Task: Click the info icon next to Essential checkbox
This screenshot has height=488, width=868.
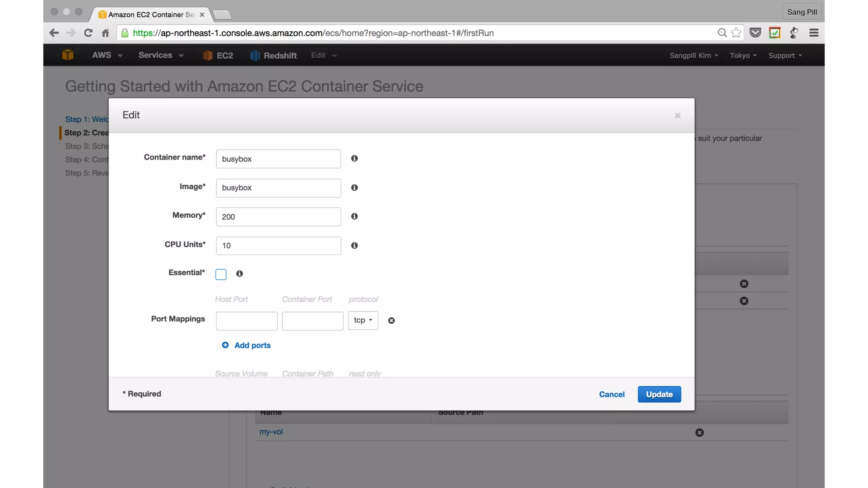Action: click(x=239, y=274)
